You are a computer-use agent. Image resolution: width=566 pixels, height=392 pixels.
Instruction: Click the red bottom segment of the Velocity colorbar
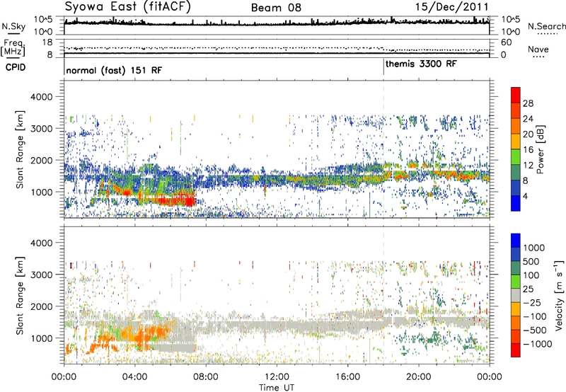516,350
